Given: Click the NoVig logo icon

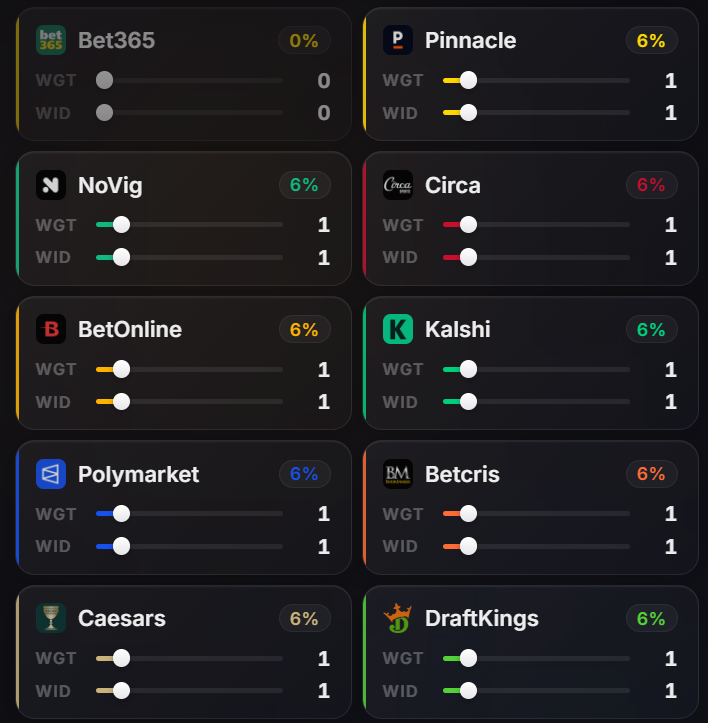Looking at the screenshot, I should (51, 185).
